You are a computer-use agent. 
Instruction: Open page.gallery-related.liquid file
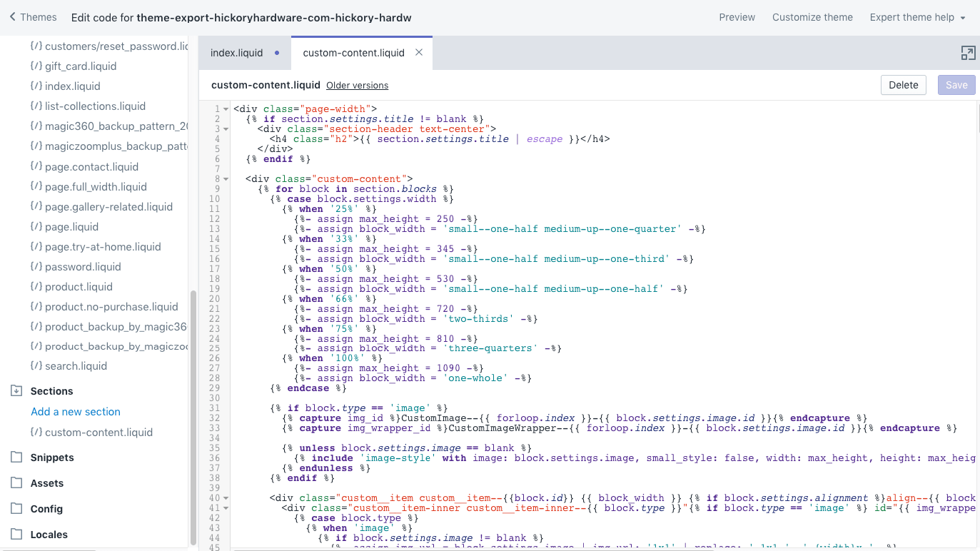coord(108,206)
